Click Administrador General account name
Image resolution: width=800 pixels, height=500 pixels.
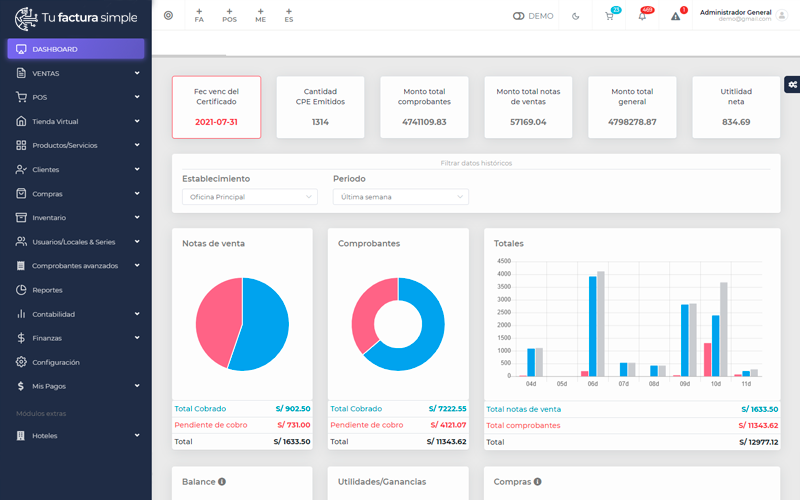[735, 12]
